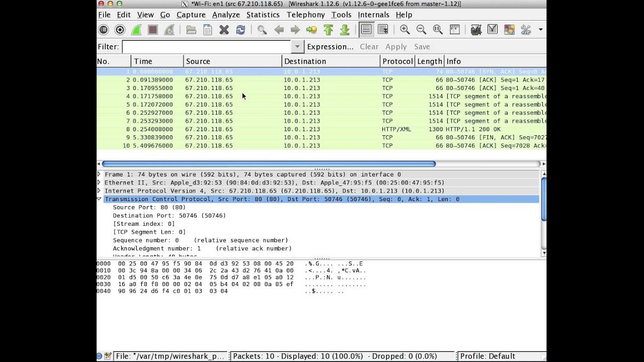Image resolution: width=644 pixels, height=362 pixels.
Task: Go forward in packet history
Action: coord(295,30)
